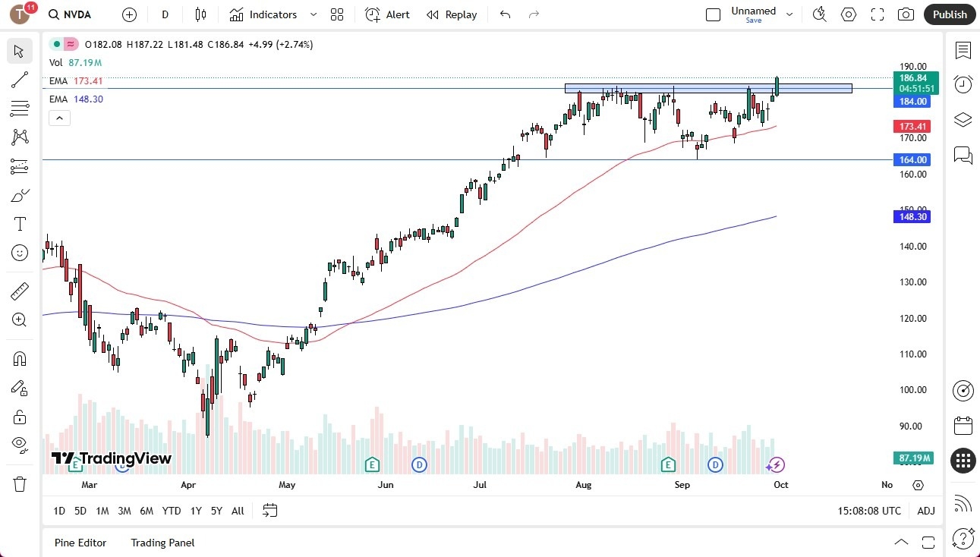Image resolution: width=980 pixels, height=557 pixels.
Task: Toggle the lock for all drawing tools
Action: 19,417
